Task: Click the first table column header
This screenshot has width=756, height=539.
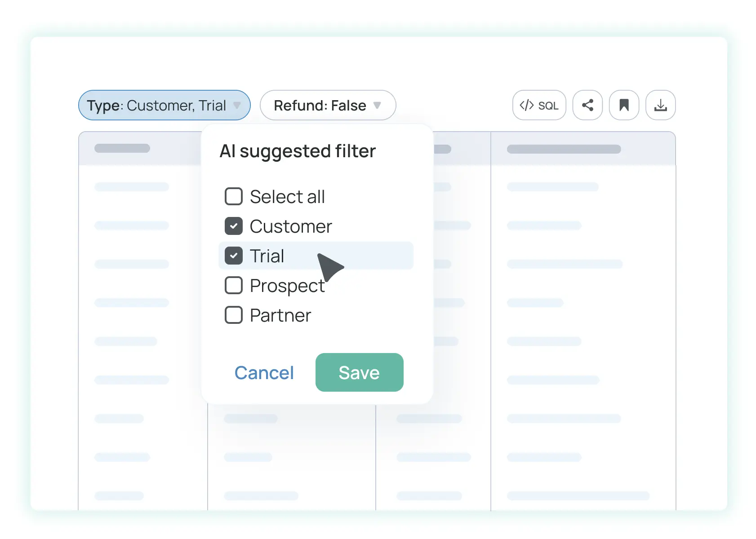Action: 122,148
